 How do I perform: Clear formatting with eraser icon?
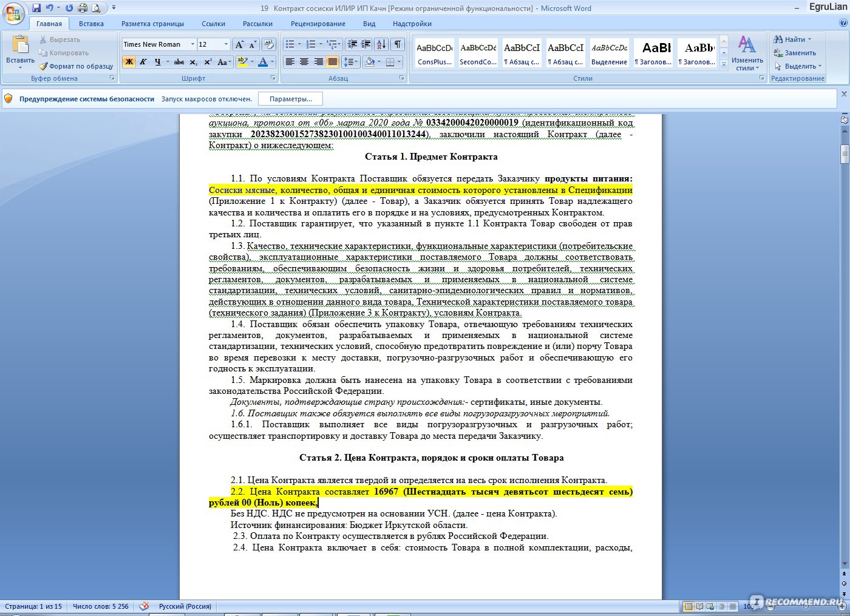pos(269,44)
